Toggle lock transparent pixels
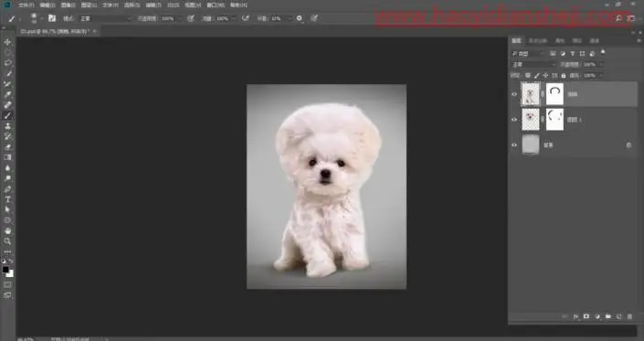Screen dimensions: 644x341 click(528, 76)
